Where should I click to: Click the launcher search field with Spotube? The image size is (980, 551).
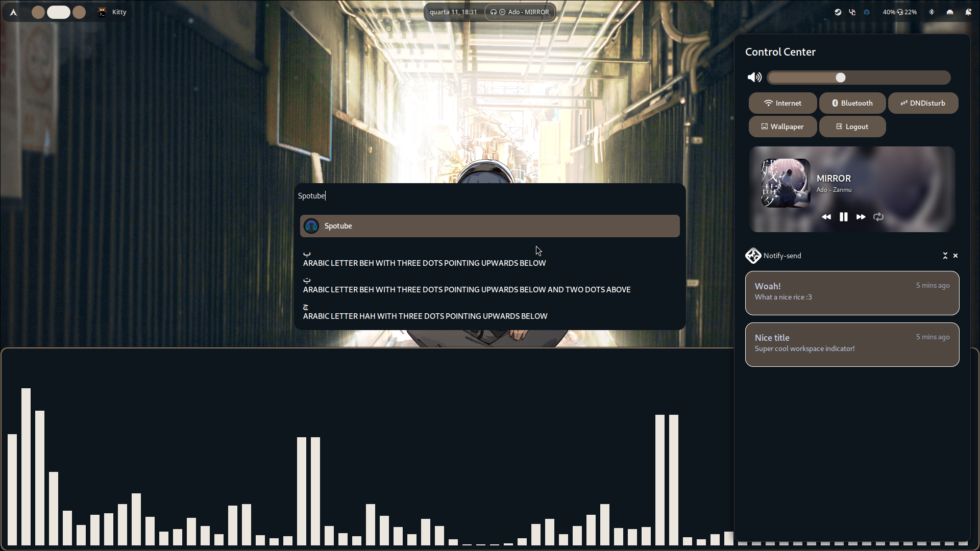[490, 196]
